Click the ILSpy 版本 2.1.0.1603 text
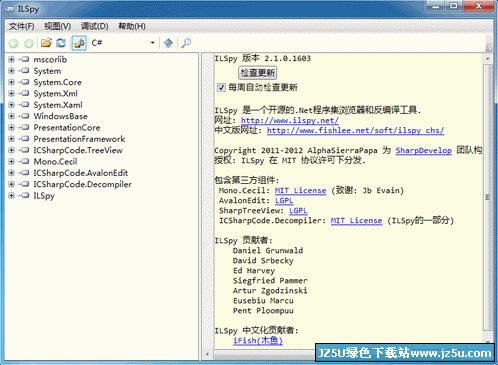This screenshot has height=365, width=498. [x=262, y=58]
